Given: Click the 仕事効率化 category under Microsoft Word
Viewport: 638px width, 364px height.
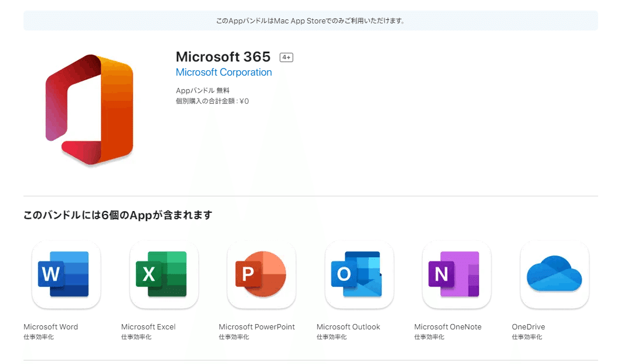Looking at the screenshot, I should [x=39, y=337].
